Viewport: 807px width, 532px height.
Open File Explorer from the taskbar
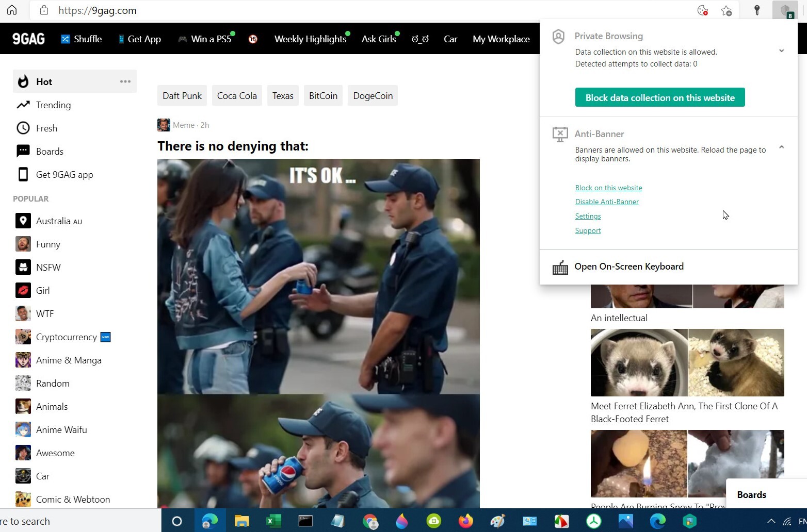(x=241, y=521)
